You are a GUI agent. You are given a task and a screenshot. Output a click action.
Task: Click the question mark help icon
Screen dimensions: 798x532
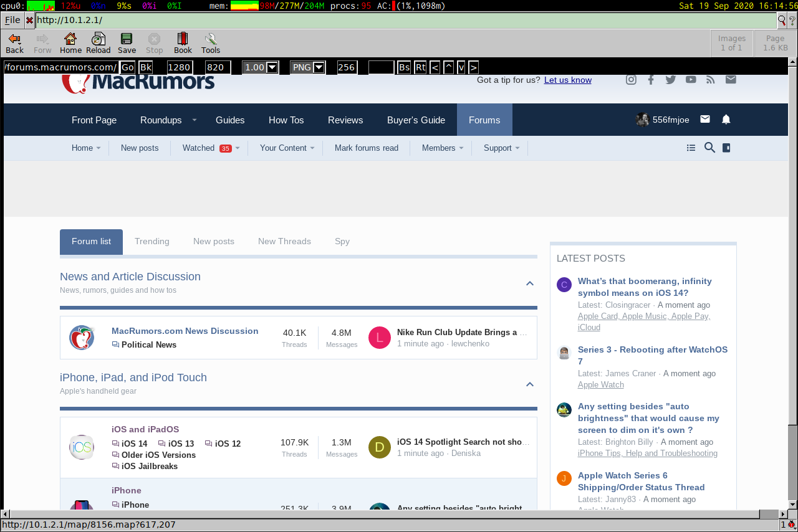tap(791, 20)
